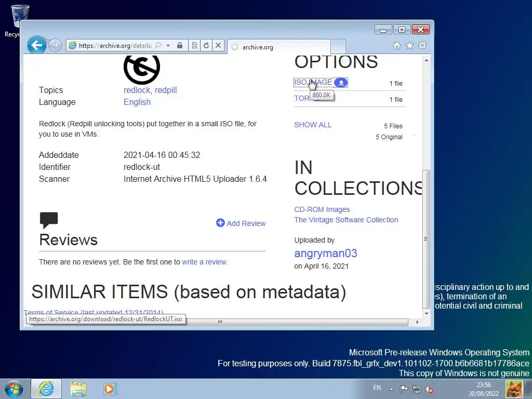Image resolution: width=532 pixels, height=399 pixels.
Task: Open Windows Explorer from the taskbar
Action: pyautogui.click(x=78, y=389)
